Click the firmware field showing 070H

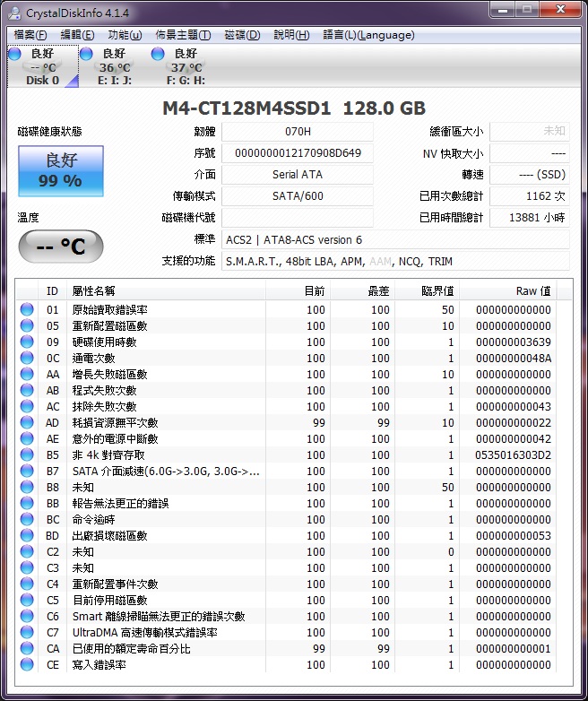298,132
